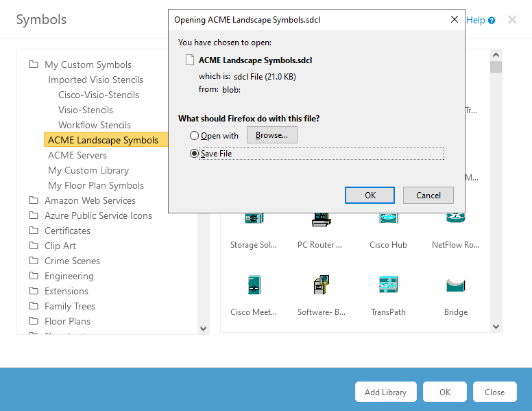This screenshot has height=411, width=532.
Task: Click the tree panel scroll down arrow
Action: [x=203, y=329]
